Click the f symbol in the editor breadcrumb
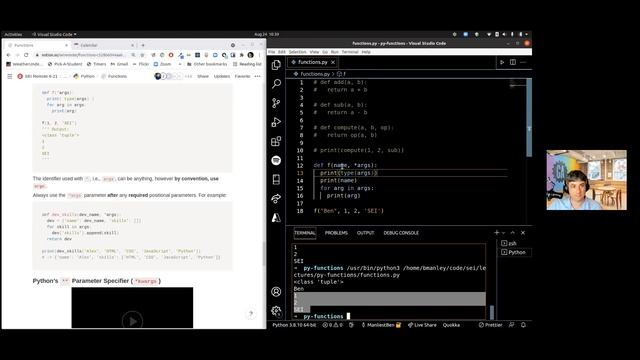The height and width of the screenshot is (360, 640). pyautogui.click(x=342, y=74)
